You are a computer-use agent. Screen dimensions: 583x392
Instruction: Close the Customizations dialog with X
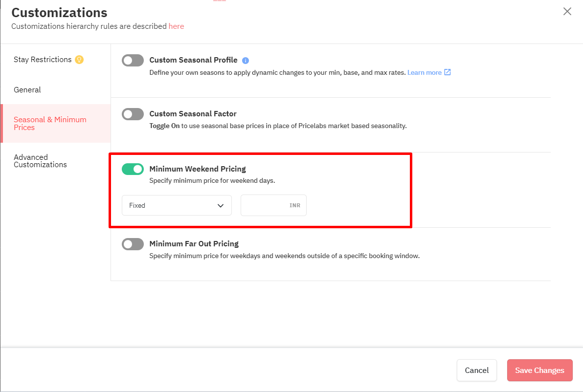coord(567,12)
